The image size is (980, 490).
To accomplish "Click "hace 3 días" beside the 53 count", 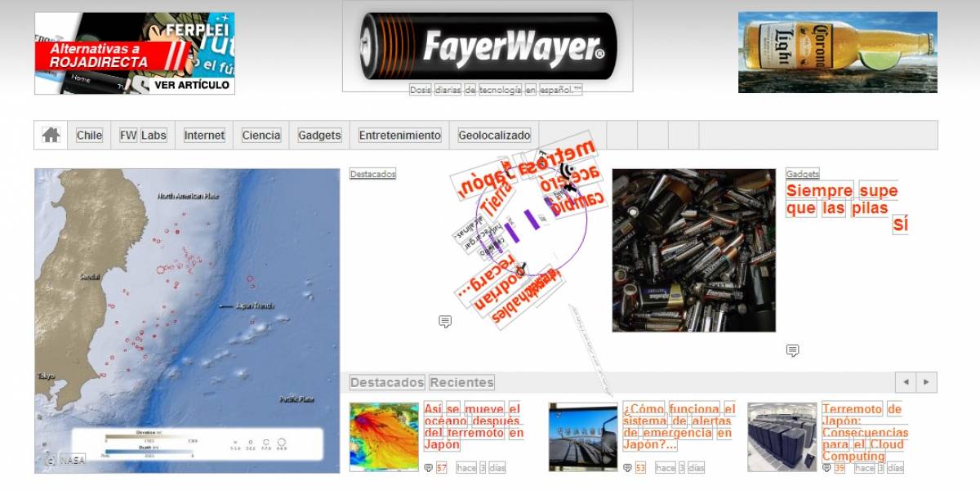I will click(680, 468).
